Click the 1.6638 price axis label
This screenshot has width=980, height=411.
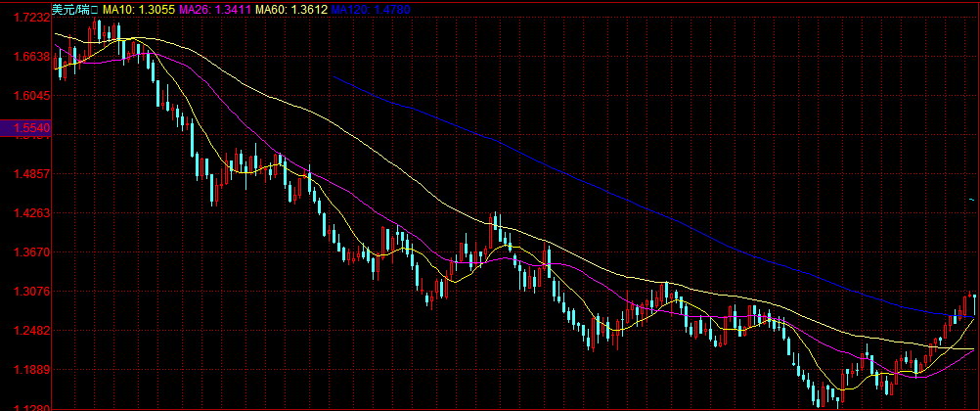30,57
